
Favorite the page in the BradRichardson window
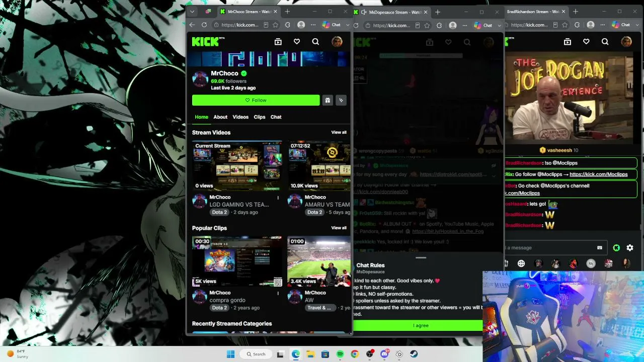(x=565, y=25)
